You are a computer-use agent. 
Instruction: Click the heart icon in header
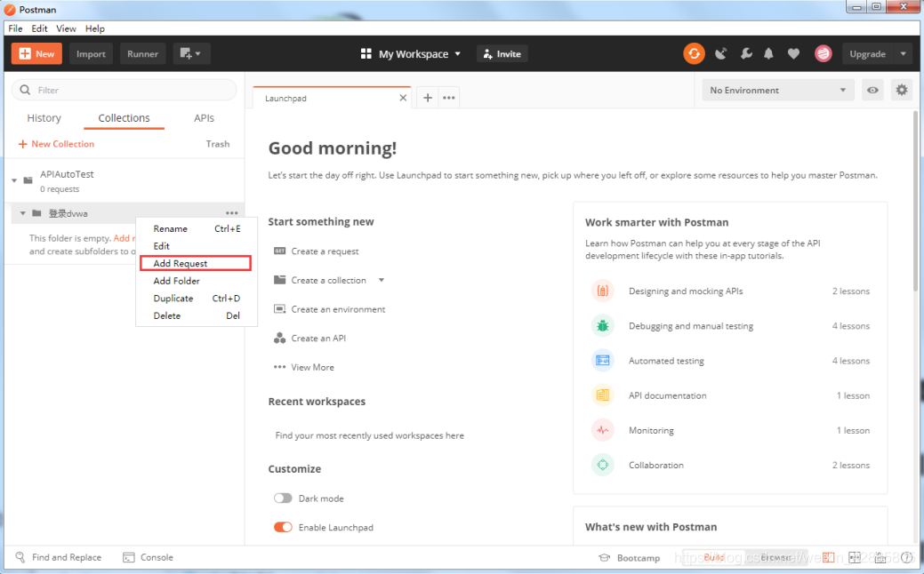(x=794, y=53)
